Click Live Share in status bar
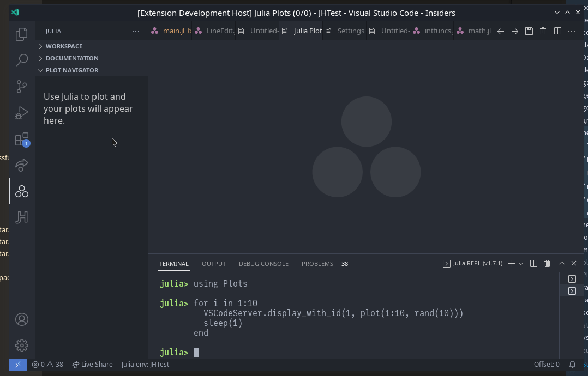588x376 pixels. (x=92, y=365)
